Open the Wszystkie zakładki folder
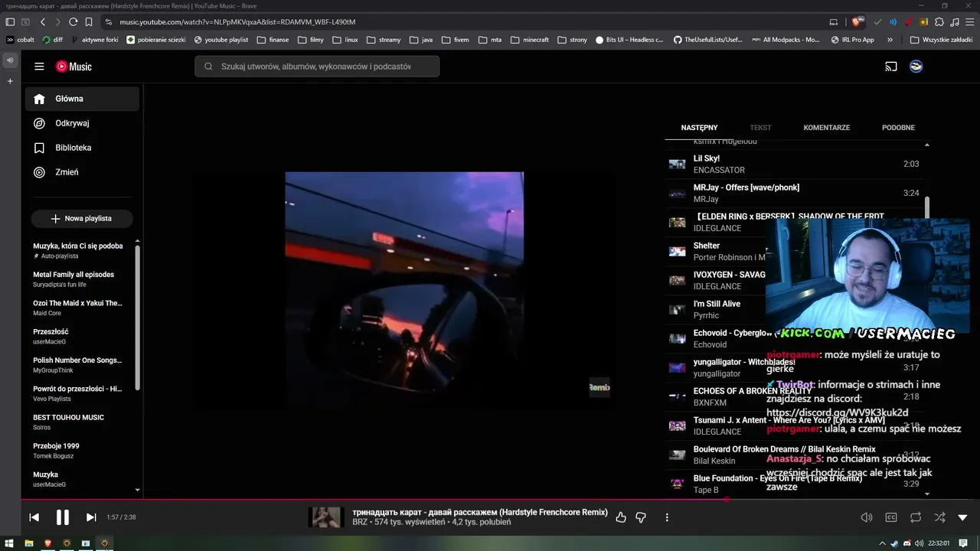Screen dimensions: 980x551 941,40
